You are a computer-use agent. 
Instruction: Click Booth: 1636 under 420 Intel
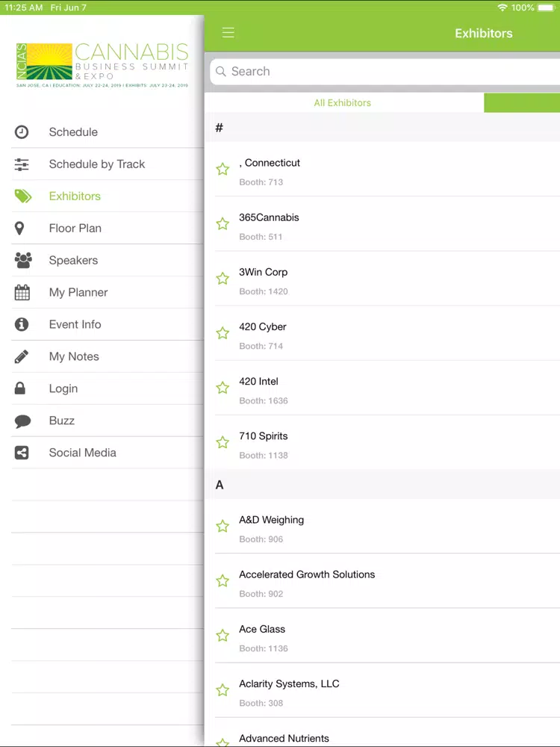(264, 400)
